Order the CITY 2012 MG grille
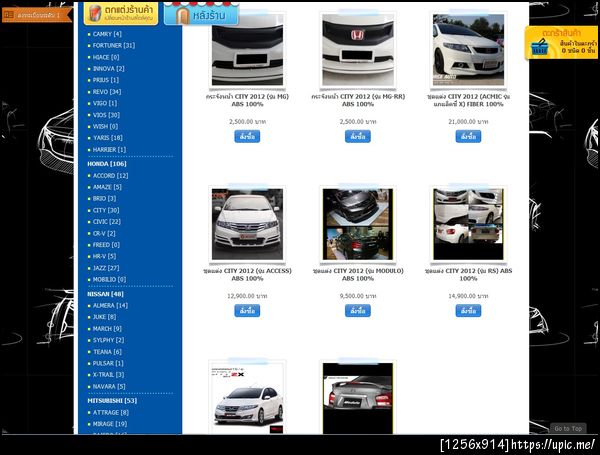Screen dimensions: 600x455 point(247,137)
